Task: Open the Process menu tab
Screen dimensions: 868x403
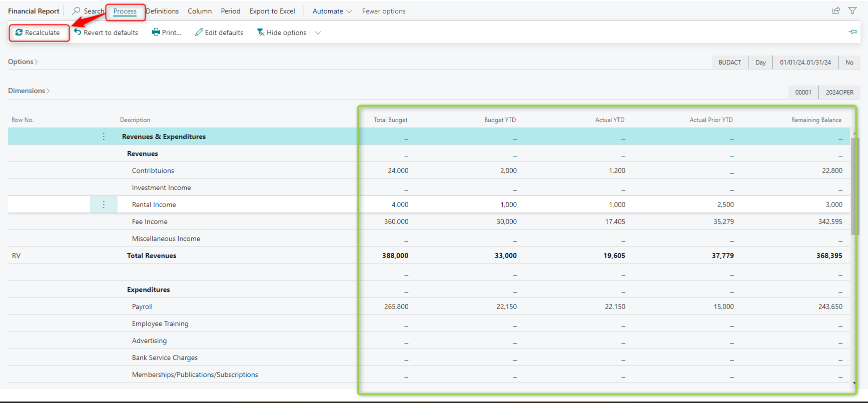Action: 125,11
